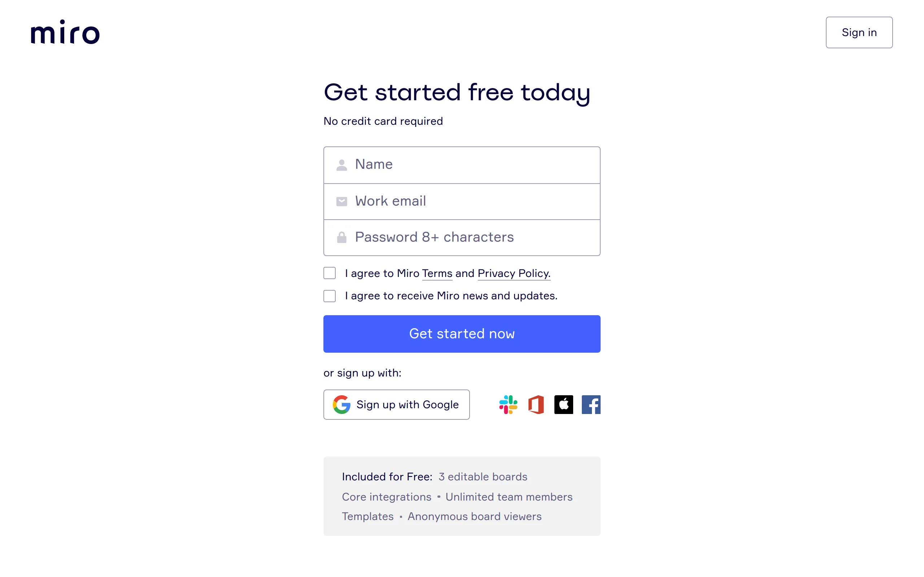This screenshot has width=924, height=577.
Task: Select the Password 8+ characters field
Action: coord(474,237)
